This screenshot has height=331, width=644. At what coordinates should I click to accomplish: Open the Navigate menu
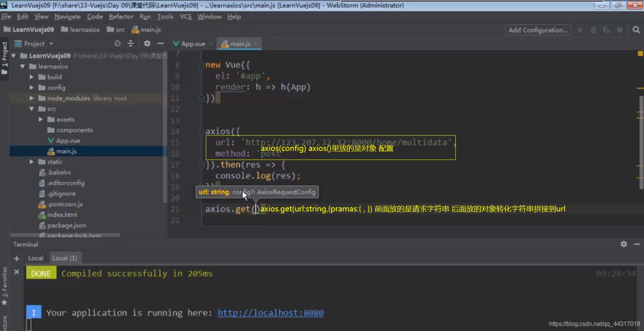click(68, 17)
